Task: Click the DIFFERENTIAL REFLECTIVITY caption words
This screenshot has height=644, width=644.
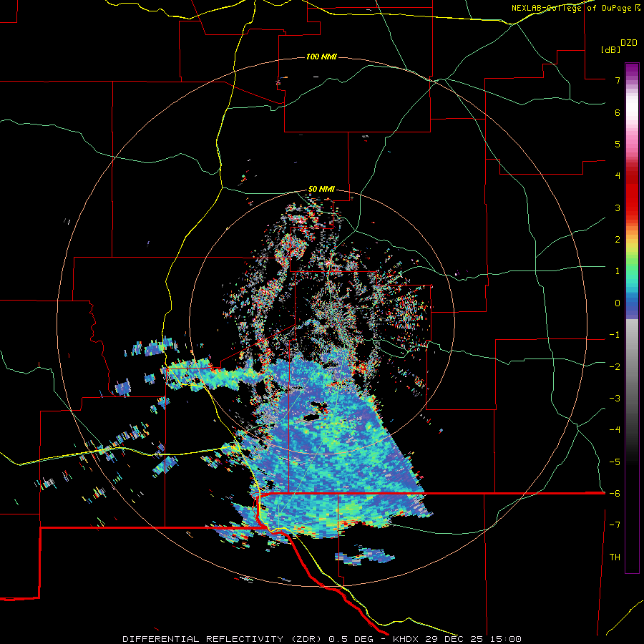Action: point(203,639)
